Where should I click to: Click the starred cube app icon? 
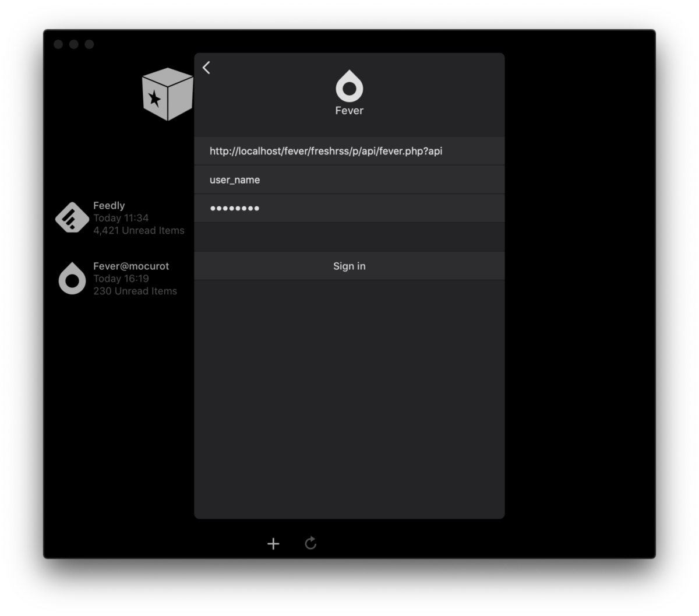point(168,94)
